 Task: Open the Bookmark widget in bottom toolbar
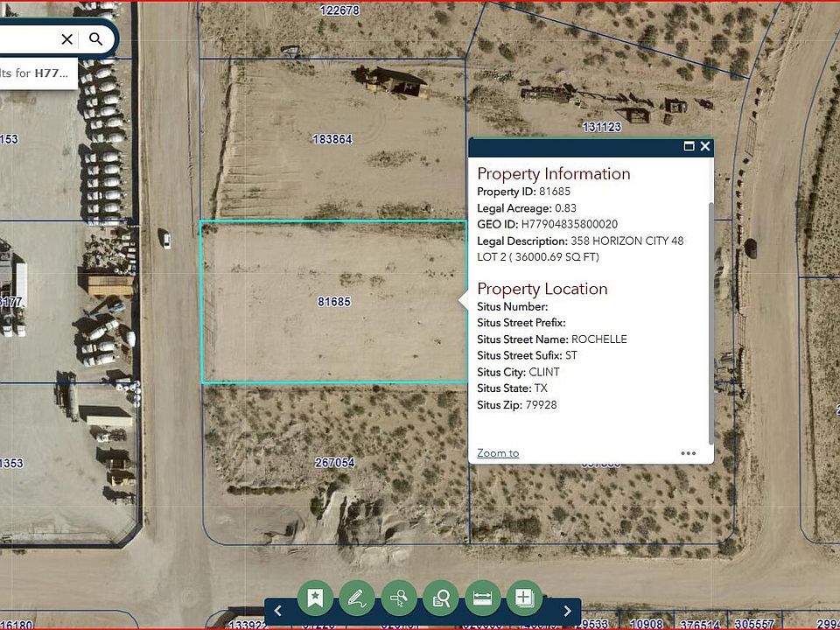click(315, 598)
